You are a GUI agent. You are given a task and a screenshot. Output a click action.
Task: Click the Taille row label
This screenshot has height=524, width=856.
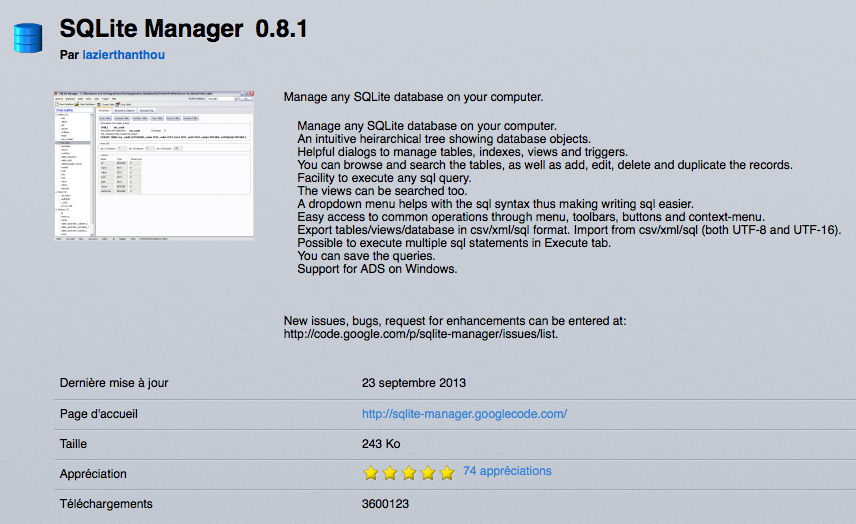[76, 444]
